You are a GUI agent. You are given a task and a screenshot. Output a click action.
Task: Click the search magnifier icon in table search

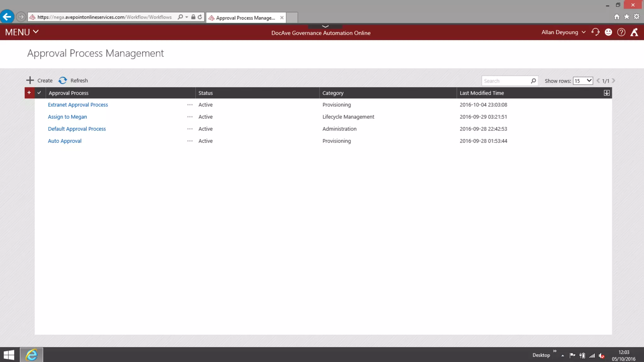coord(533,81)
